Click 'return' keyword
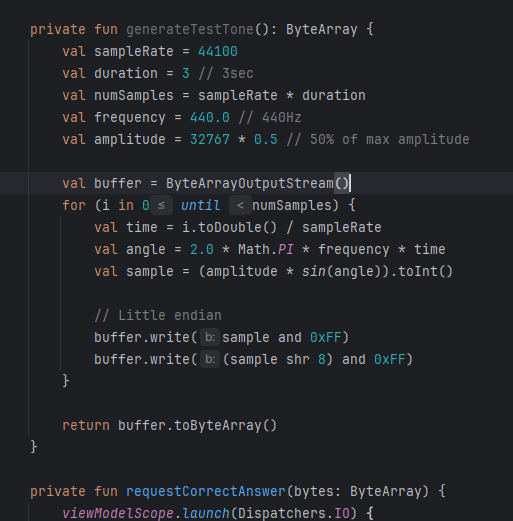This screenshot has height=521, width=513. [86, 426]
